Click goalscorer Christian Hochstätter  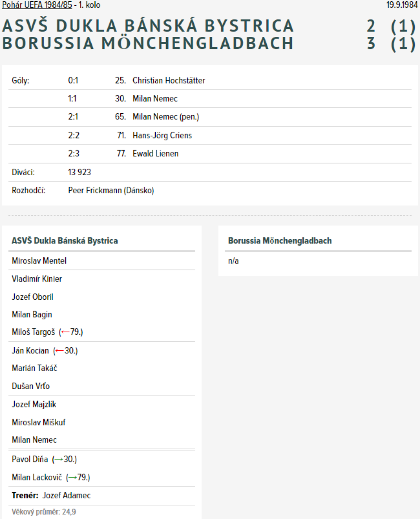[169, 80]
